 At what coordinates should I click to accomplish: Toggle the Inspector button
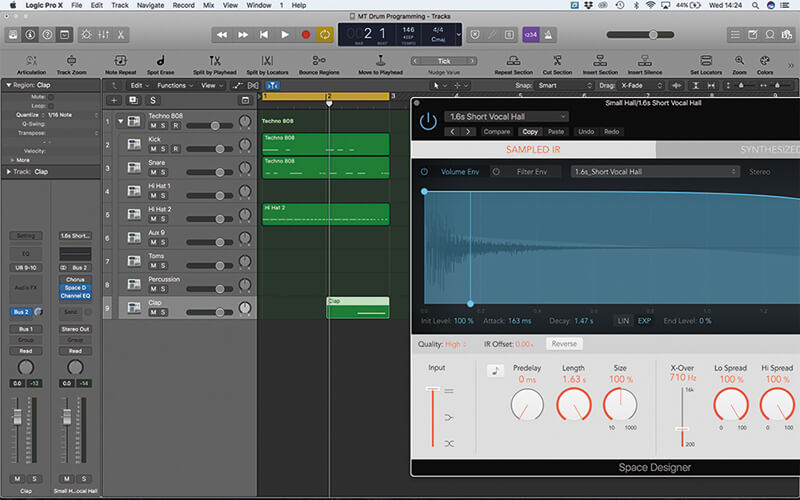pyautogui.click(x=30, y=35)
